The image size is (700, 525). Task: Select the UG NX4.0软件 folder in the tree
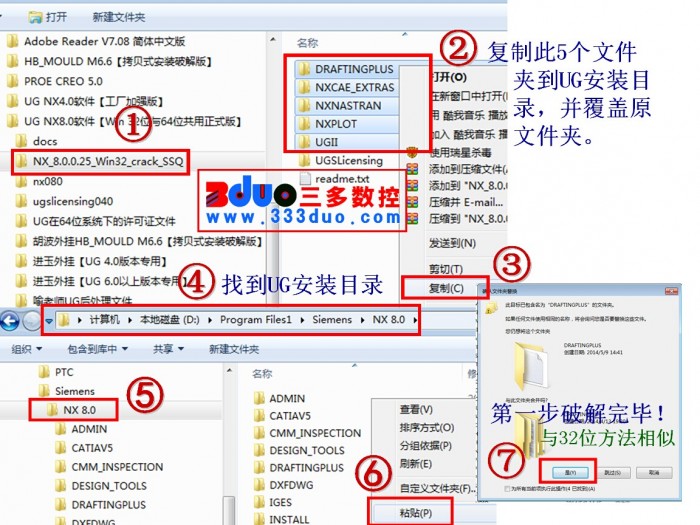85,101
